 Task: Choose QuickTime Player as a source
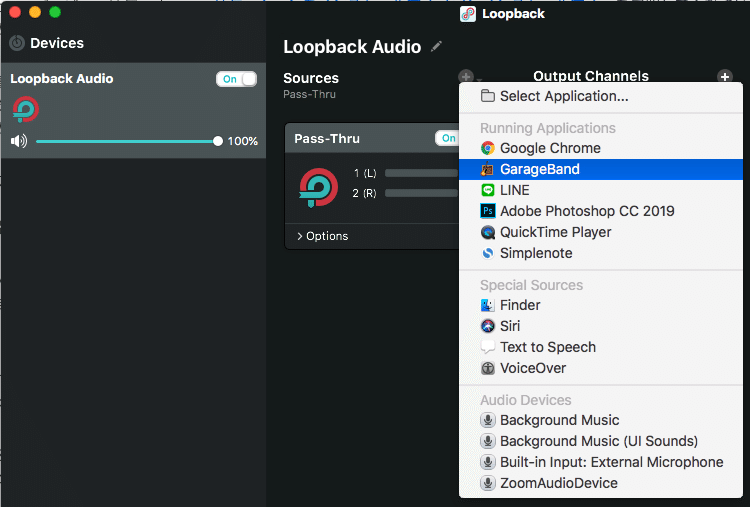coord(555,232)
